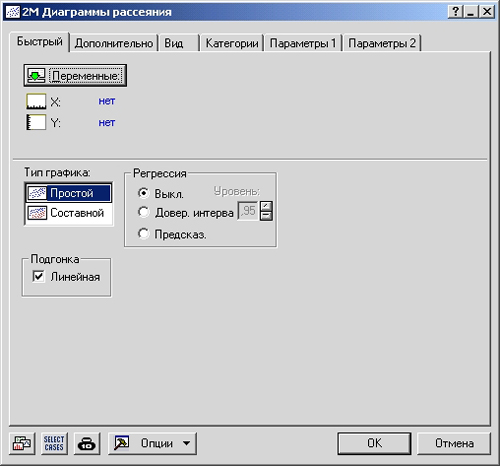The width and height of the screenshot is (500, 466).
Task: Close the 2М Диаграммы рассеяния dialog
Action: point(487,12)
